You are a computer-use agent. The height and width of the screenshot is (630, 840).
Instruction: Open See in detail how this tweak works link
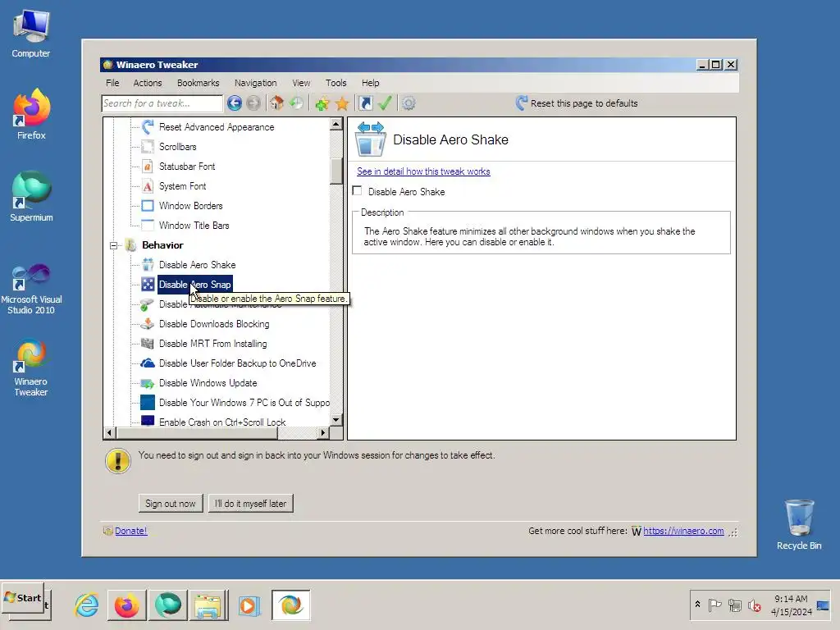tap(423, 171)
